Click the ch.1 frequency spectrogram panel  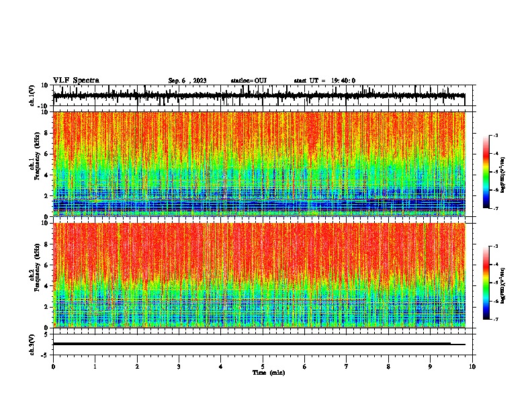pos(263,164)
